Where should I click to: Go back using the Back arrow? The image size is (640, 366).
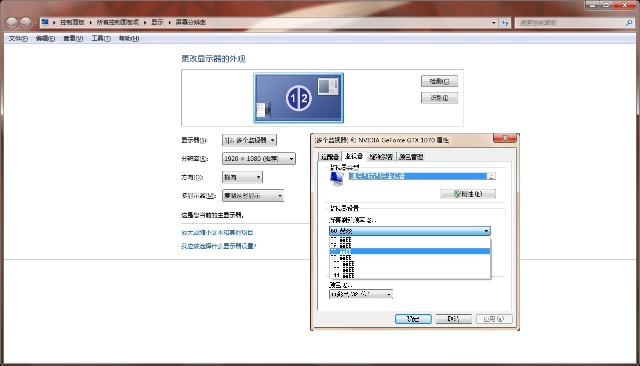pyautogui.click(x=11, y=23)
